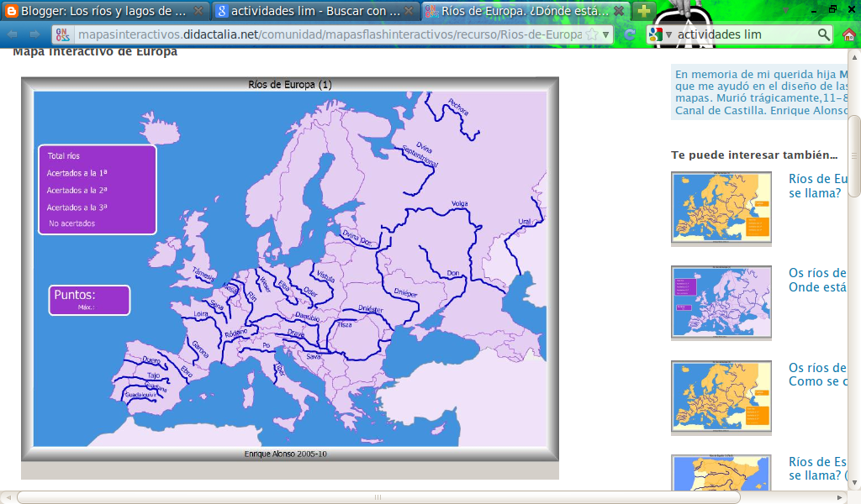This screenshot has width=861, height=504.
Task: Open the third related map thumbnail
Action: pos(721,397)
